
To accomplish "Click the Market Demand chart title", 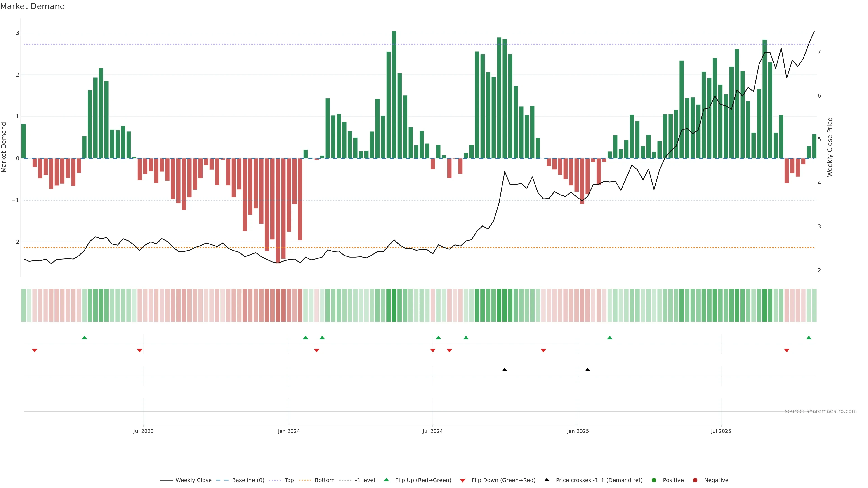I will pyautogui.click(x=32, y=6).
